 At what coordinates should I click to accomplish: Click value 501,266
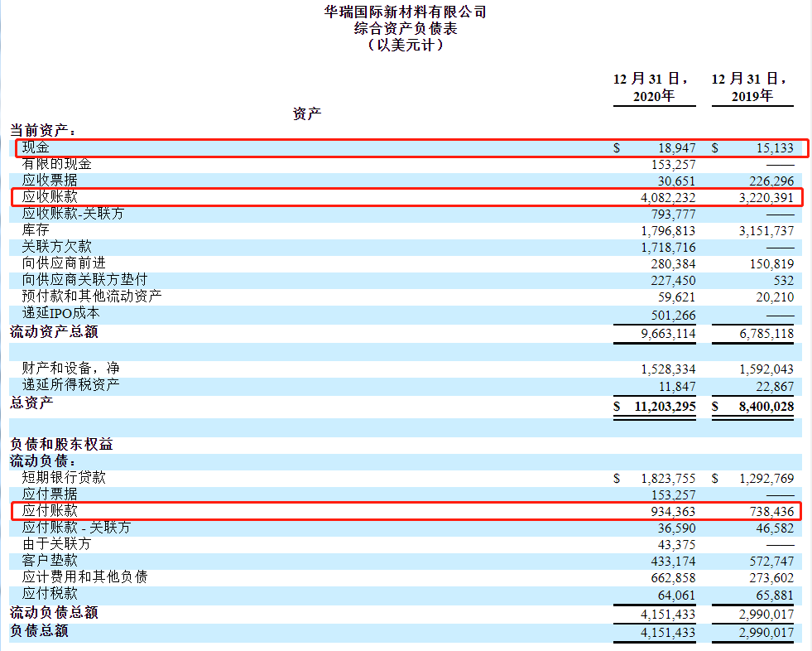pyautogui.click(x=673, y=315)
